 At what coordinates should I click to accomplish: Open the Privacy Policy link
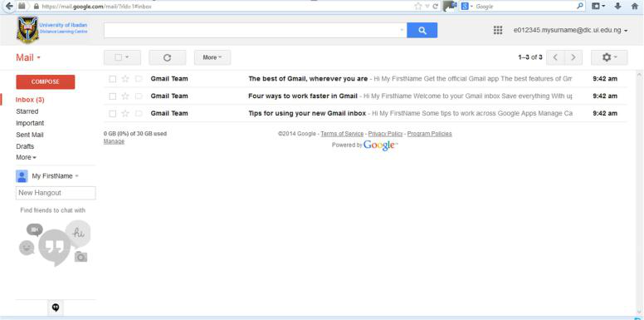(385, 134)
